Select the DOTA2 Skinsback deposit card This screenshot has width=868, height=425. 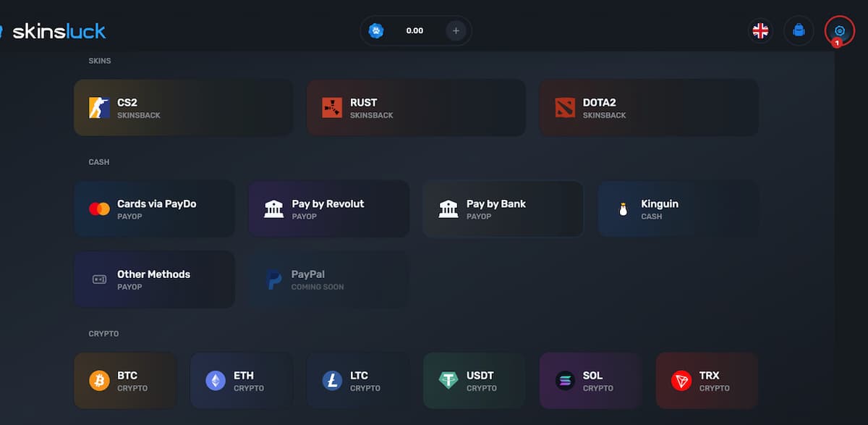650,108
